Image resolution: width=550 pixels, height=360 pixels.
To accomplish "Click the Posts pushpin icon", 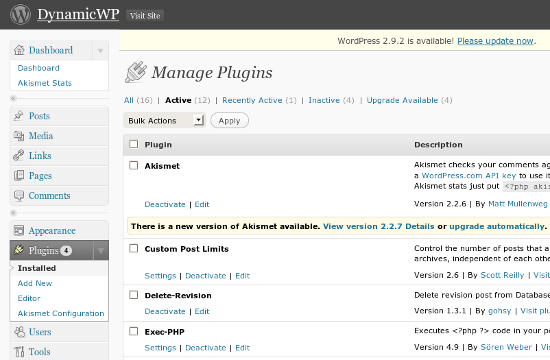I will pyautogui.click(x=19, y=116).
